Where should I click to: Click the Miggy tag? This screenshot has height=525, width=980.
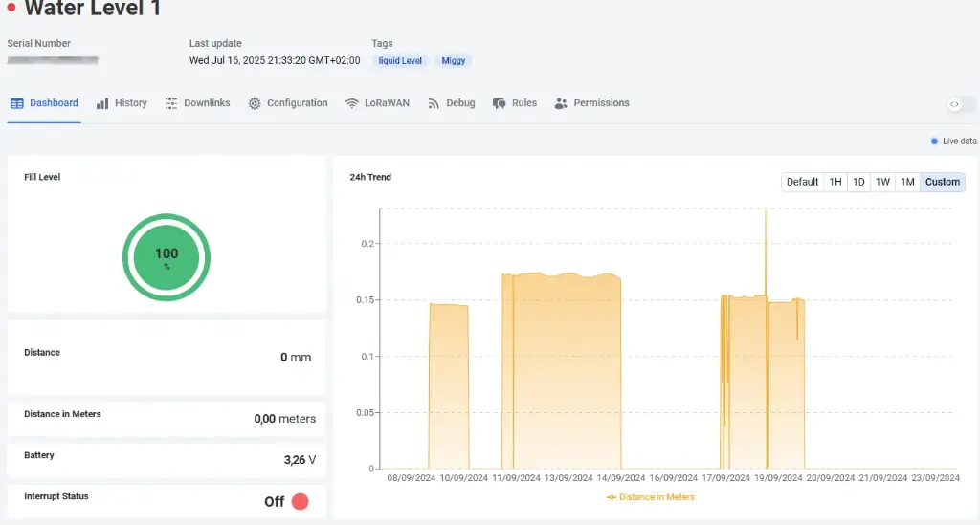click(453, 60)
